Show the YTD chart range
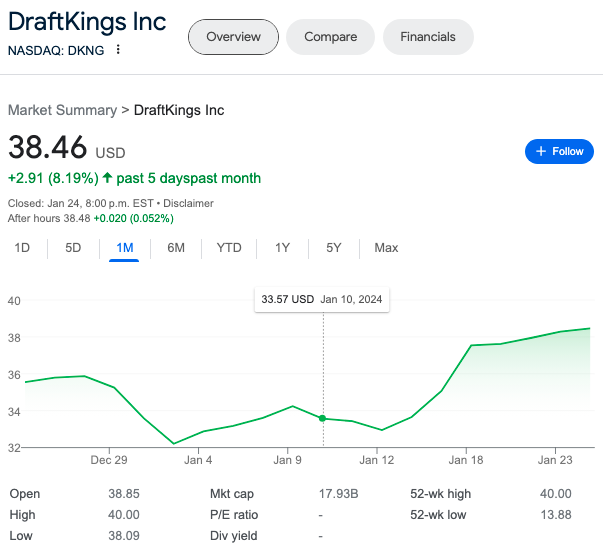This screenshot has width=603, height=558. pos(229,248)
